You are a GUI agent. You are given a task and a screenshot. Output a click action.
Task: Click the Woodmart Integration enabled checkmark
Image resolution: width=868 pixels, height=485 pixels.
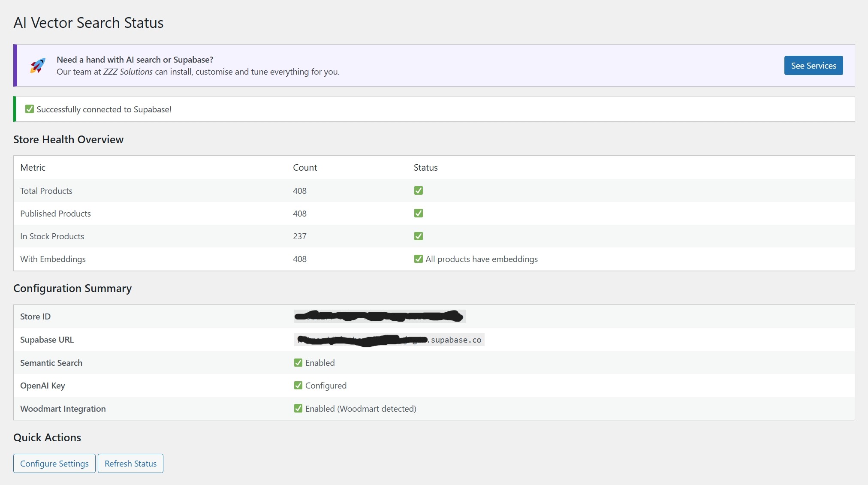click(x=298, y=409)
